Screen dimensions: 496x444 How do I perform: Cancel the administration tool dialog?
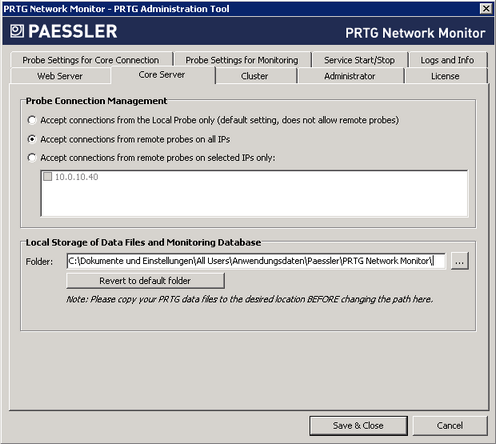point(450,426)
